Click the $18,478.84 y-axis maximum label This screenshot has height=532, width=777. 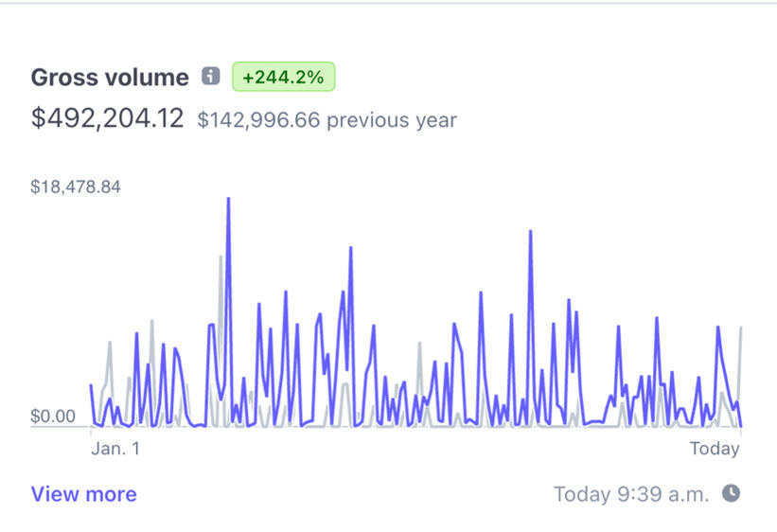click(76, 186)
